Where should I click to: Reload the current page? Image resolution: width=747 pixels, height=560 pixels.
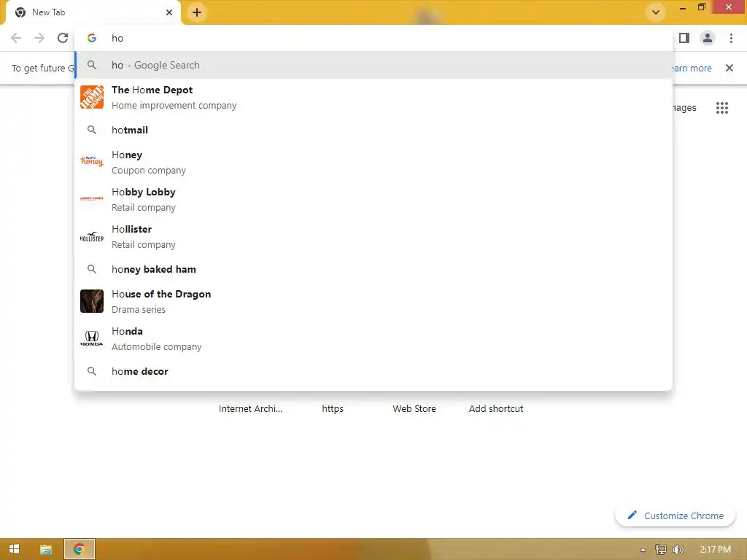[63, 38]
